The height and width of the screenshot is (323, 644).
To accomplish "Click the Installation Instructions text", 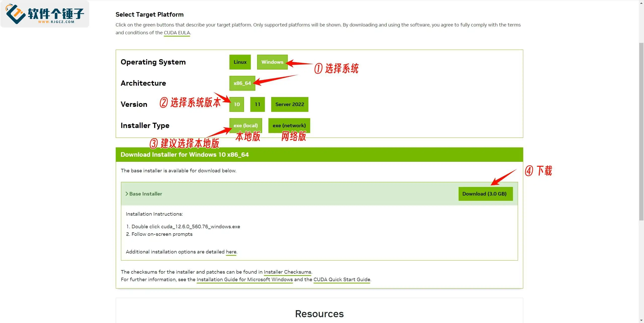I will point(154,214).
